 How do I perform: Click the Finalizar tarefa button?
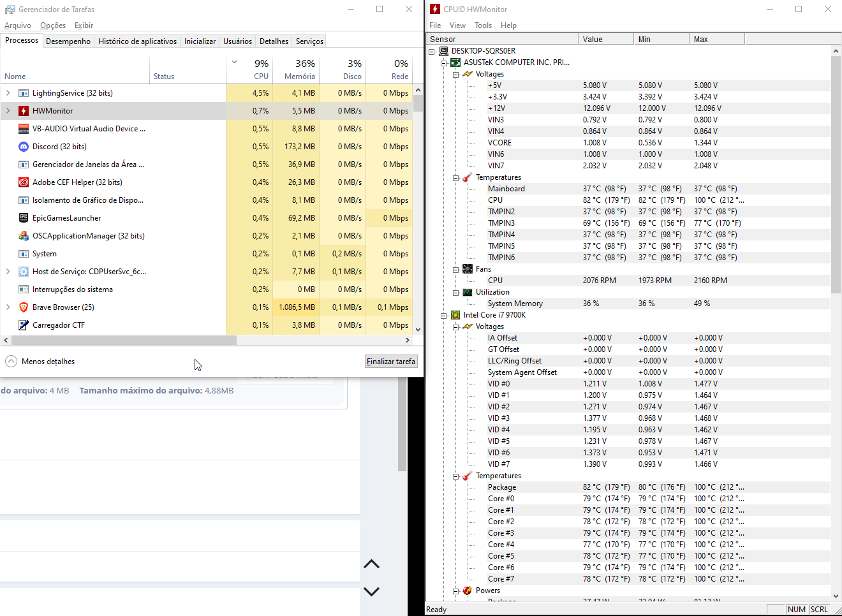[x=391, y=362]
